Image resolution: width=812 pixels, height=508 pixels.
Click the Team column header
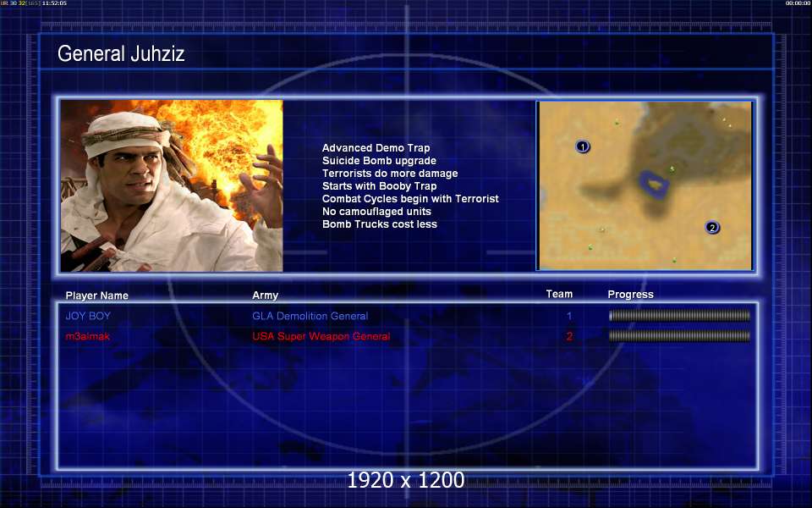(x=559, y=294)
